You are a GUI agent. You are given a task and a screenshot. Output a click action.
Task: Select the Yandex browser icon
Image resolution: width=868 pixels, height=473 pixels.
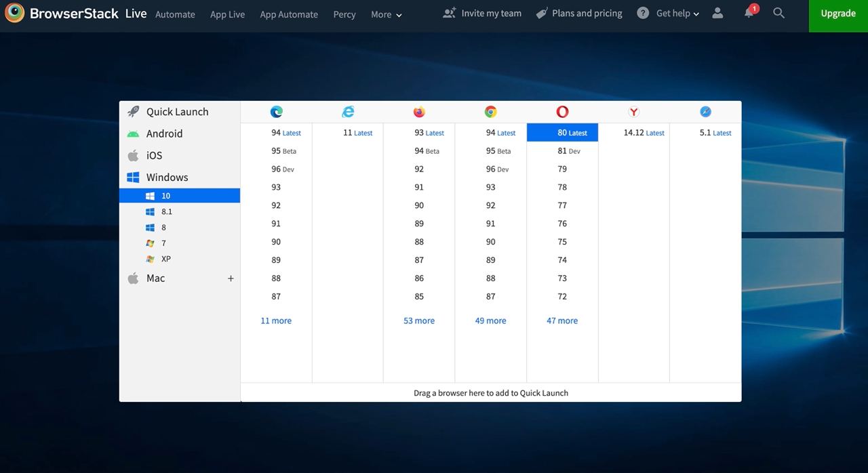point(634,112)
